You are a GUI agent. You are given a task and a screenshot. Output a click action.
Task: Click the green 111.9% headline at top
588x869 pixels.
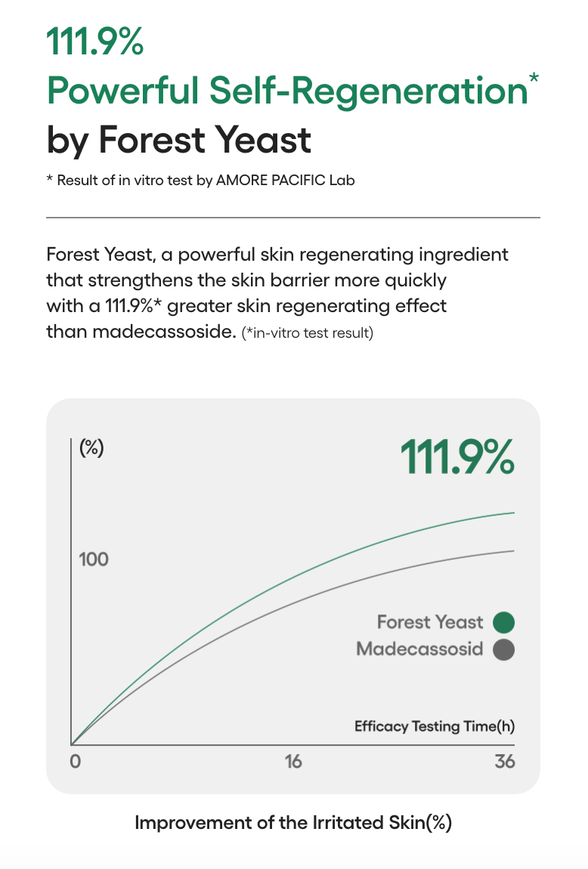tap(95, 41)
